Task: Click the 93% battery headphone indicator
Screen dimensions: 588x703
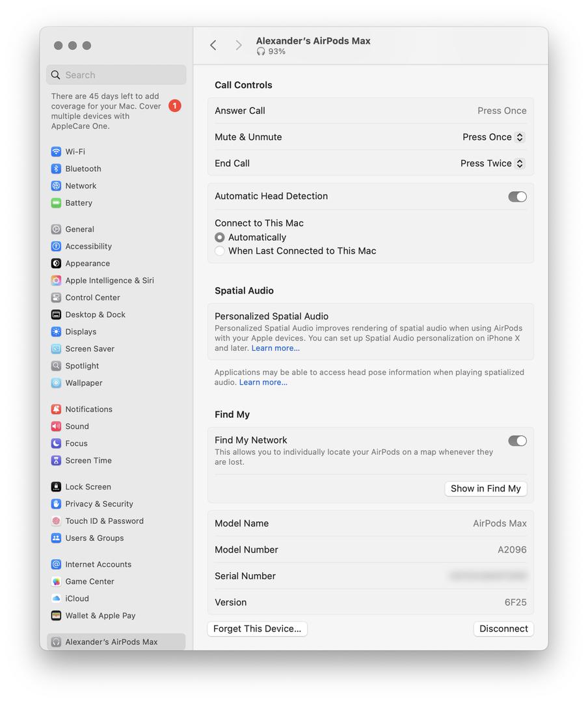Action: 271,51
